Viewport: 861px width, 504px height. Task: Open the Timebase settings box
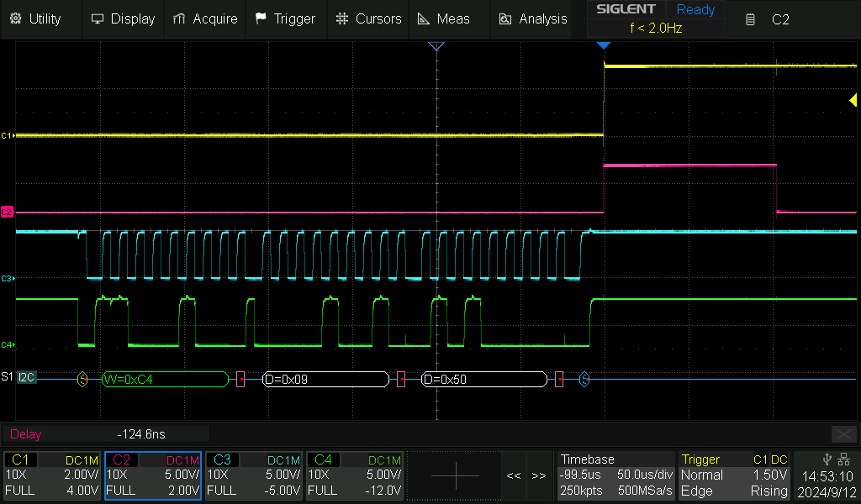click(x=615, y=475)
